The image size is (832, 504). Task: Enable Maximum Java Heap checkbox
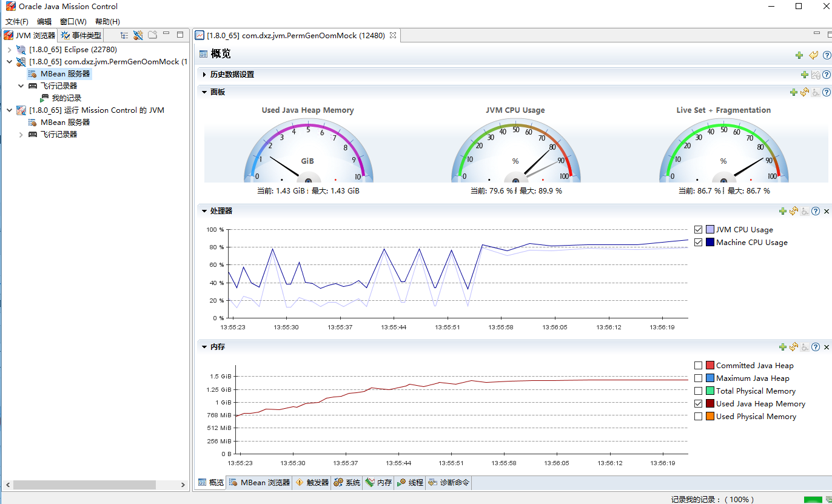(698, 378)
